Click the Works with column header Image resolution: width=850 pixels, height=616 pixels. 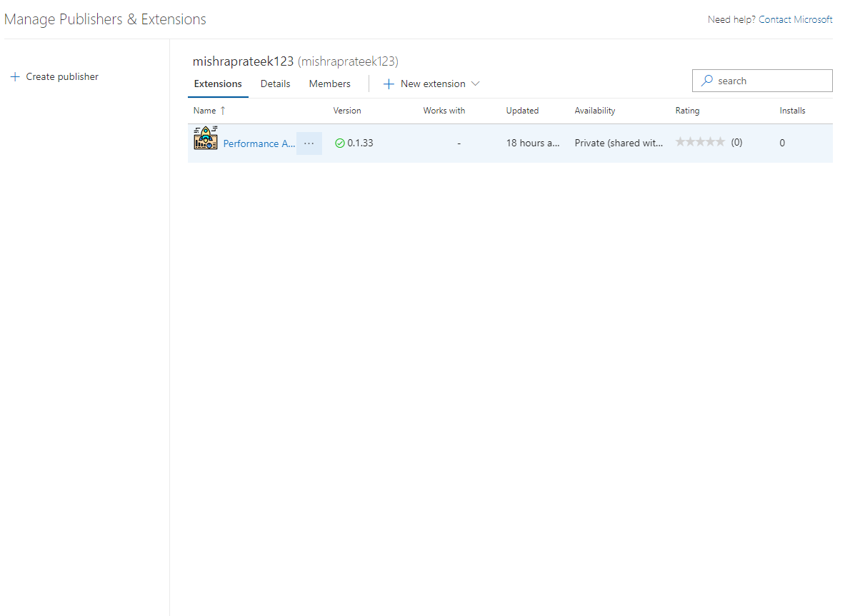click(444, 111)
